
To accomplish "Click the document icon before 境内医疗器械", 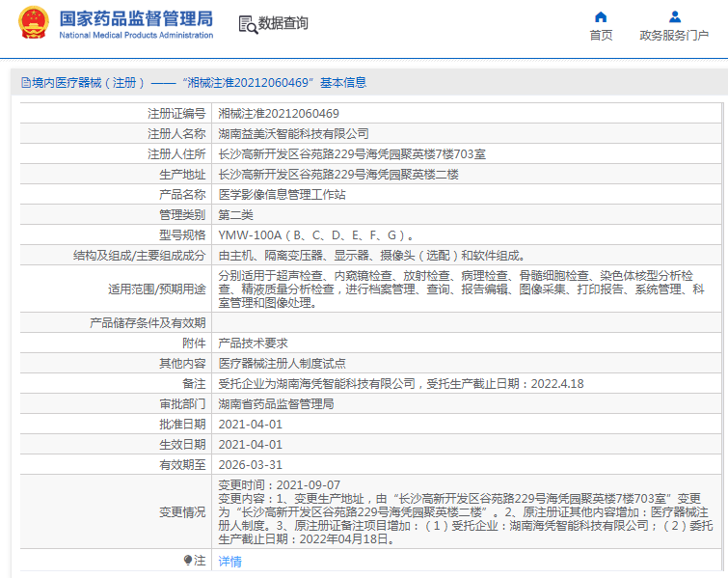I will click(x=26, y=83).
